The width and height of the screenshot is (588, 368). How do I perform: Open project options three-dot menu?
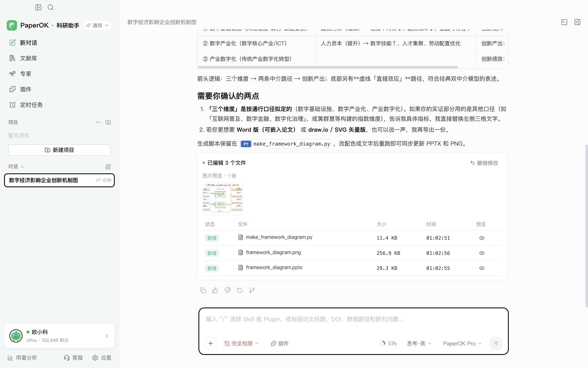point(98,122)
